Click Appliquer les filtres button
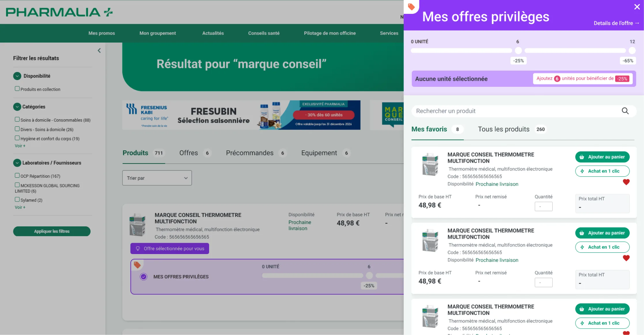The image size is (644, 335). (52, 231)
